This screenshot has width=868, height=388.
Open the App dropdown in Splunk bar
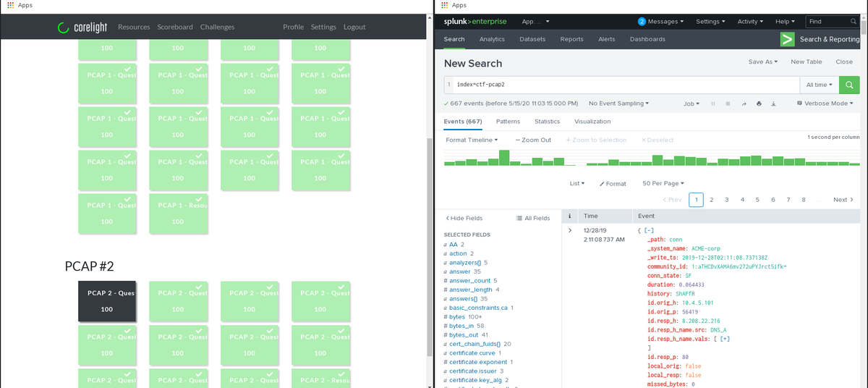(x=535, y=22)
